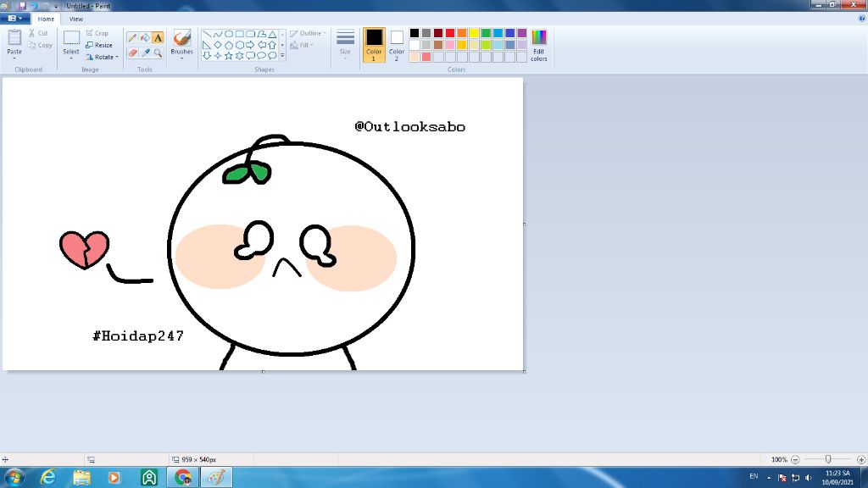
Task: Choose the Line shape
Action: click(x=207, y=34)
